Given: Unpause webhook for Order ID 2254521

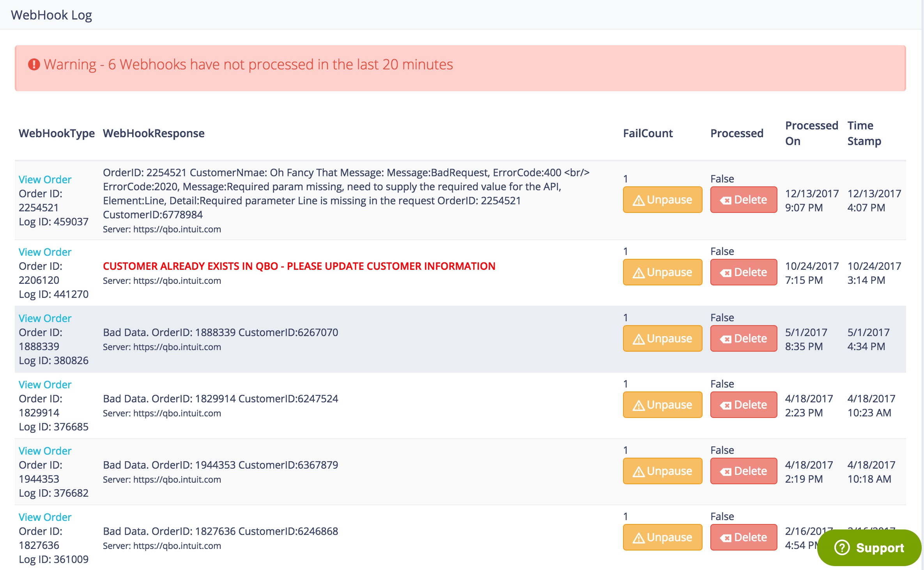Looking at the screenshot, I should [x=662, y=200].
